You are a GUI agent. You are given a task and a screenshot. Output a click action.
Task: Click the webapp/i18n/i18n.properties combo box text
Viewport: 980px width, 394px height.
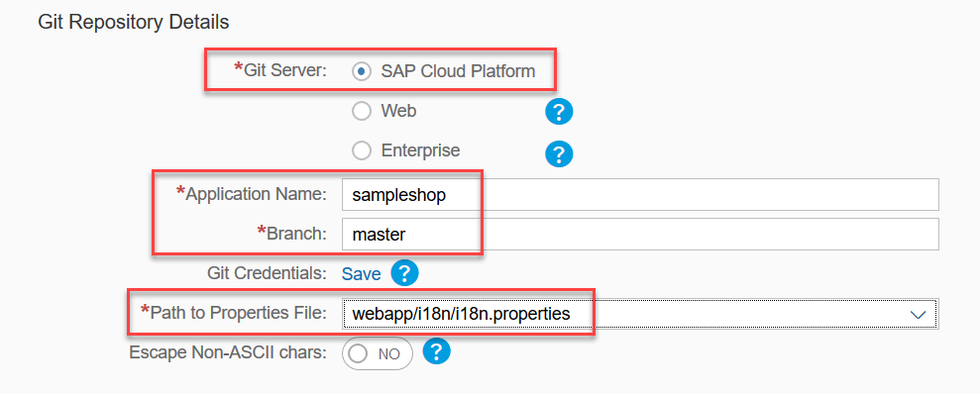tap(461, 314)
